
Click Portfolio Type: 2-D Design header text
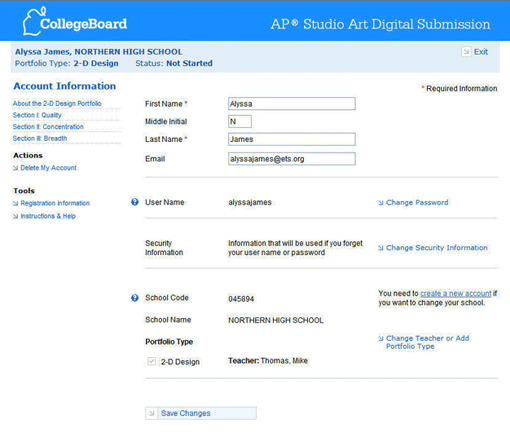point(67,63)
